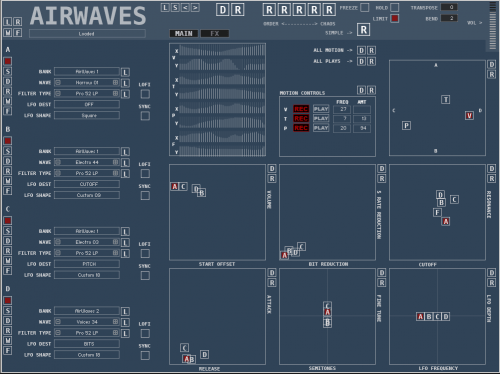
Task: Switch to the MAIN tab
Action: pyautogui.click(x=184, y=34)
